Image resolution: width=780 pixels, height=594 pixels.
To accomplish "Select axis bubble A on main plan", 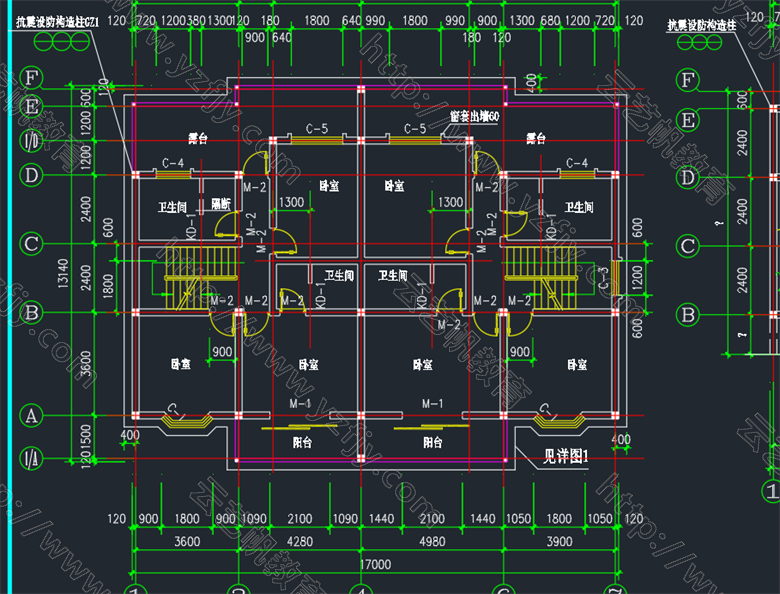I will pos(31,415).
